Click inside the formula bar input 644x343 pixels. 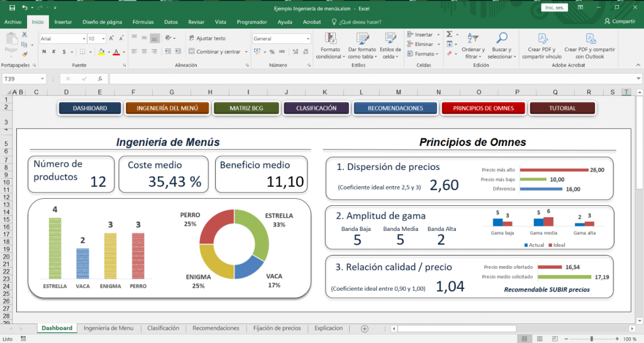pyautogui.click(x=372, y=79)
